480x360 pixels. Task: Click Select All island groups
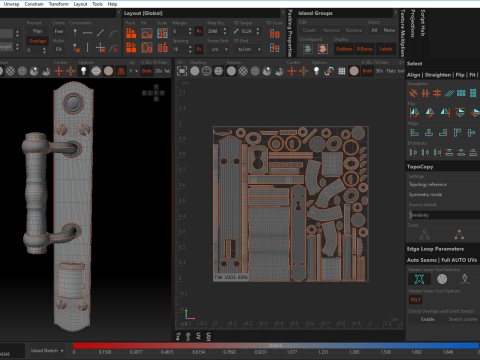(374, 30)
